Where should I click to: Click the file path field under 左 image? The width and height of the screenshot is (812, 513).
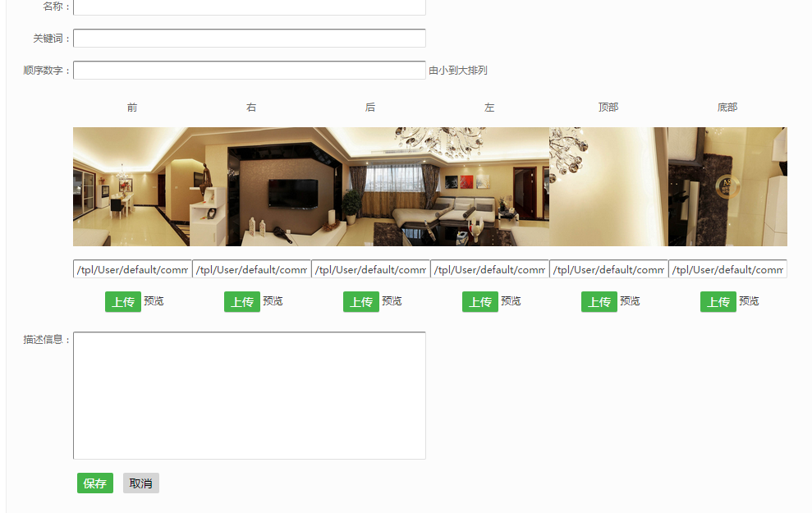point(489,269)
